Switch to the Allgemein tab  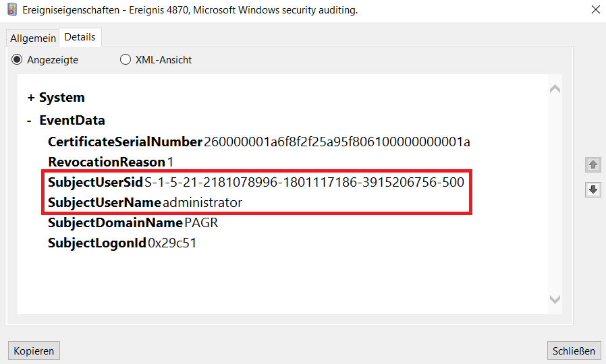[x=32, y=38]
